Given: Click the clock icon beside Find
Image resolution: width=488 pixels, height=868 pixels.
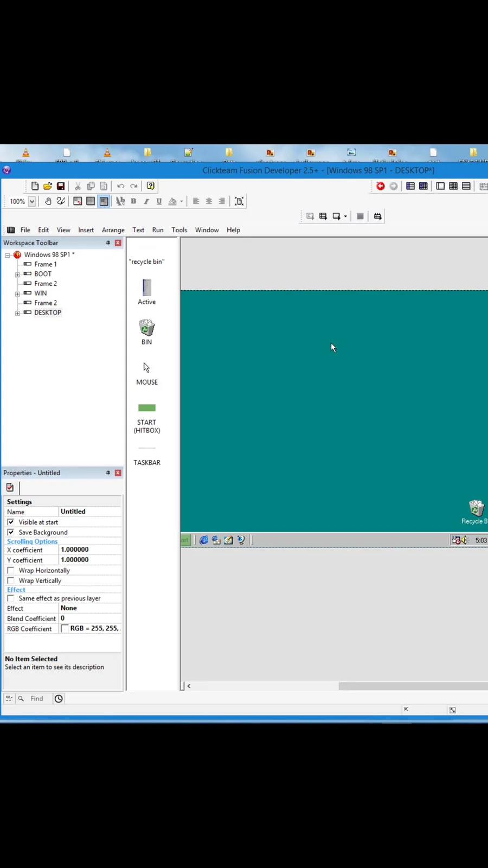Looking at the screenshot, I should tap(59, 699).
